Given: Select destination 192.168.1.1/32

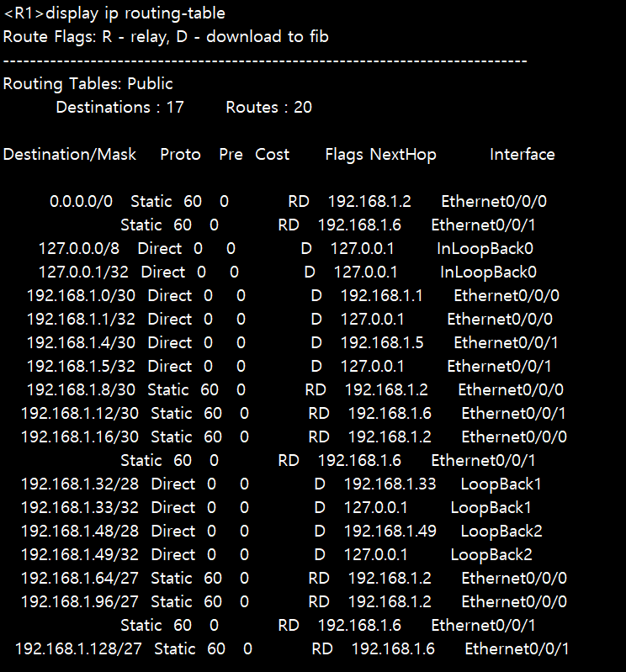Looking at the screenshot, I should (x=81, y=320).
